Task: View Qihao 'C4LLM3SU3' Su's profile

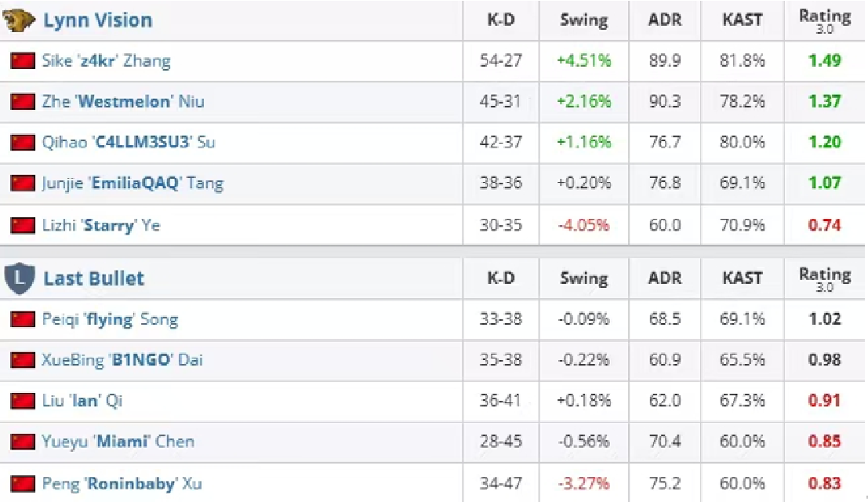Action: click(129, 142)
